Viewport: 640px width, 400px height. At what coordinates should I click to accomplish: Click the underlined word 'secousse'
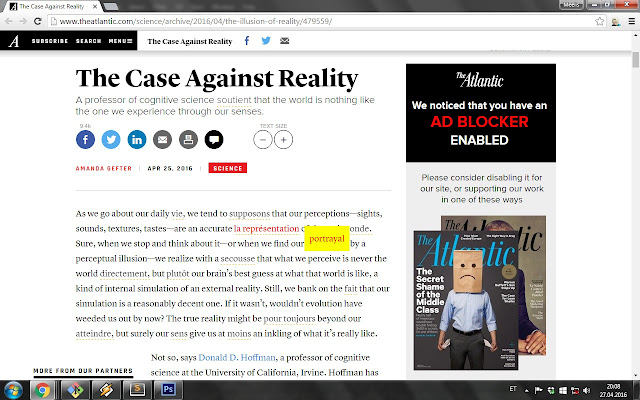tap(238, 258)
